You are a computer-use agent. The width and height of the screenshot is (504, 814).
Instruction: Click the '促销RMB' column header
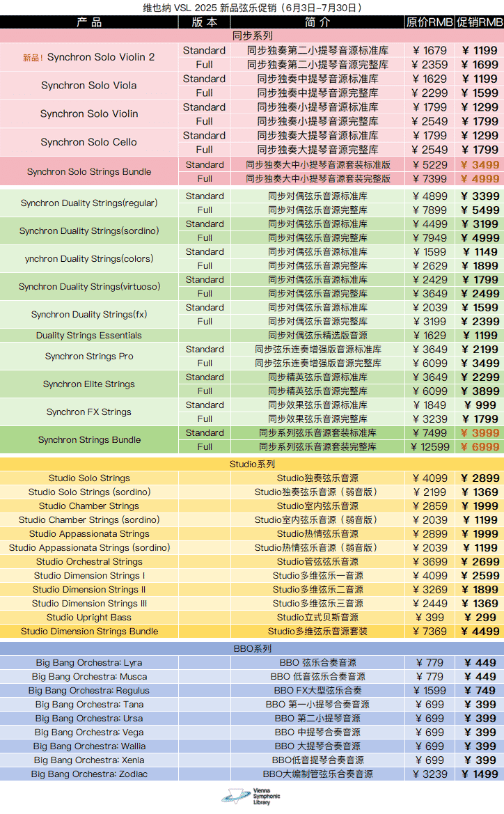480,22
